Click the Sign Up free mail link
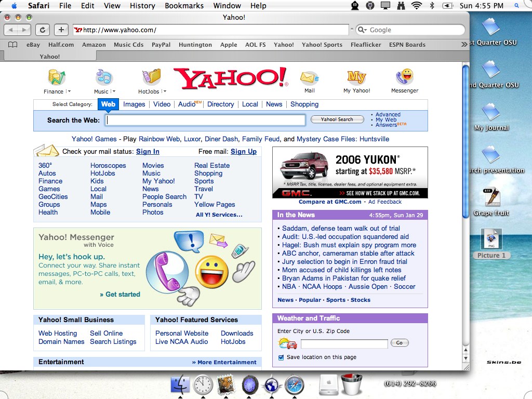The height and width of the screenshot is (399, 532). point(244,151)
